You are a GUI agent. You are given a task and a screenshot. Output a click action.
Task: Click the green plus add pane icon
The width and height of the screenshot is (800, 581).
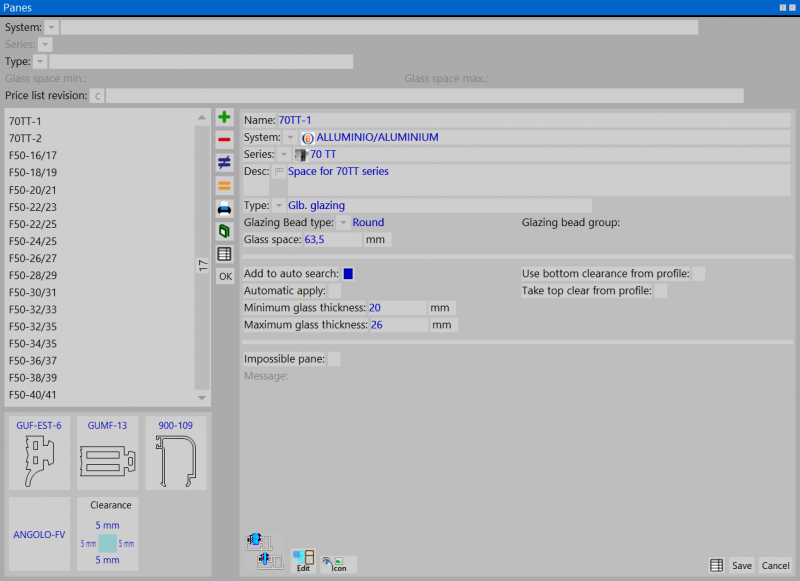224,117
